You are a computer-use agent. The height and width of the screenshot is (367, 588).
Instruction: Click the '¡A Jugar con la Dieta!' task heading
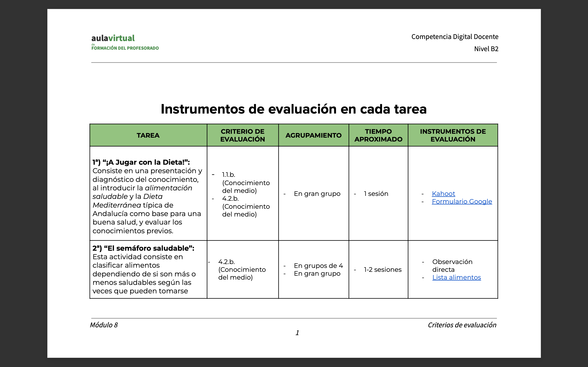[141, 162]
